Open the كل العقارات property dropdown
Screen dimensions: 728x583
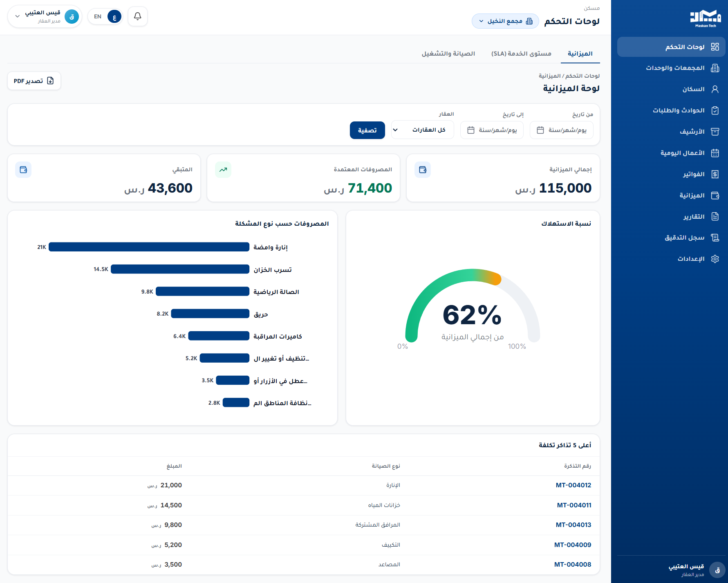pos(423,130)
